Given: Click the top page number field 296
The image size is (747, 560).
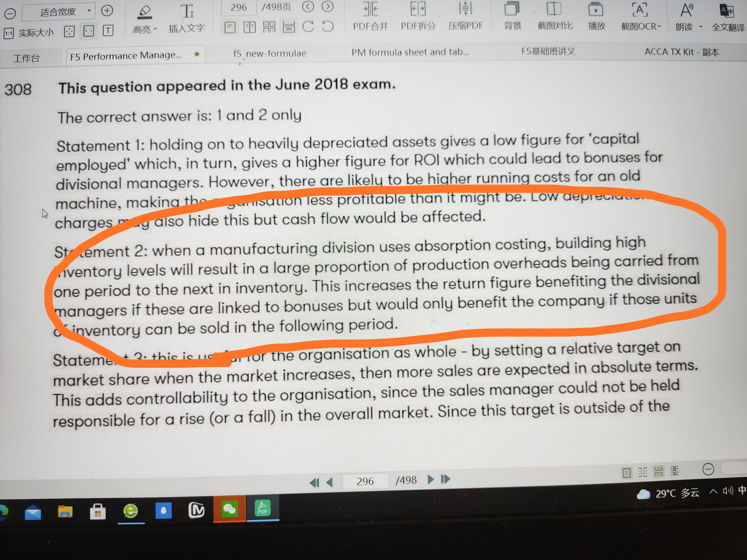Looking at the screenshot, I should [x=239, y=7].
